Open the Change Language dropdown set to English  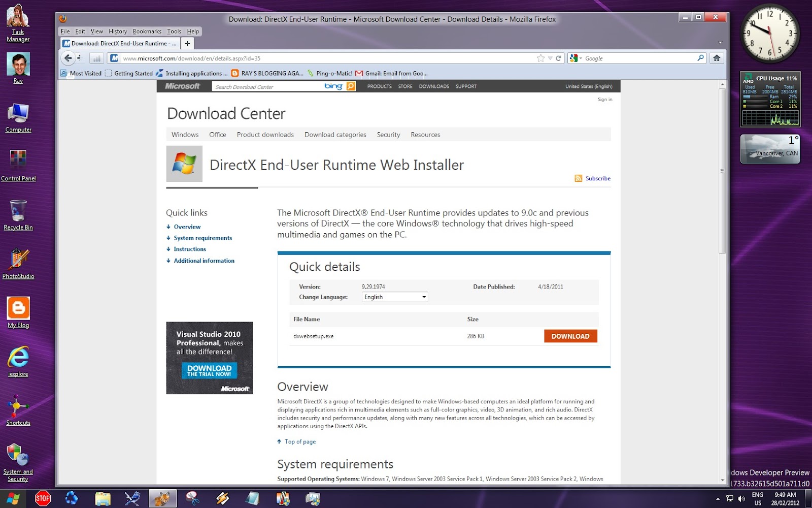pyautogui.click(x=395, y=297)
